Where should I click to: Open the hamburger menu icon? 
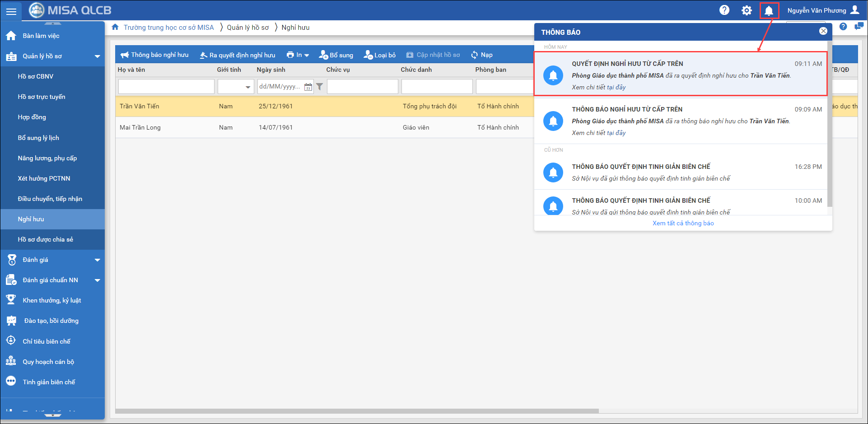(x=11, y=11)
